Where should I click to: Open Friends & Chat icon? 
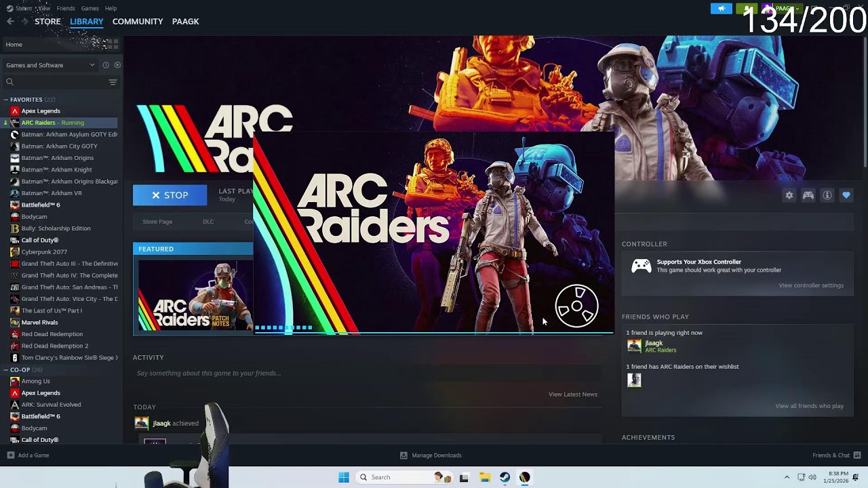point(857,455)
